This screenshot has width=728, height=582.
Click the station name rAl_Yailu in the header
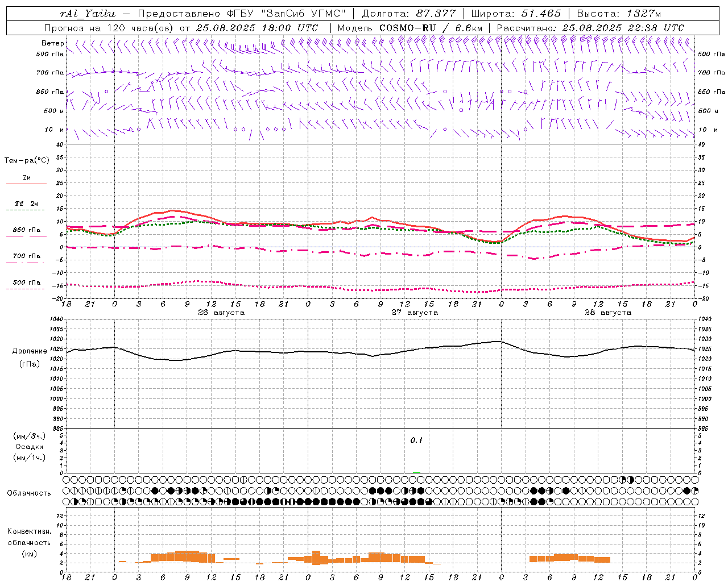[88, 14]
